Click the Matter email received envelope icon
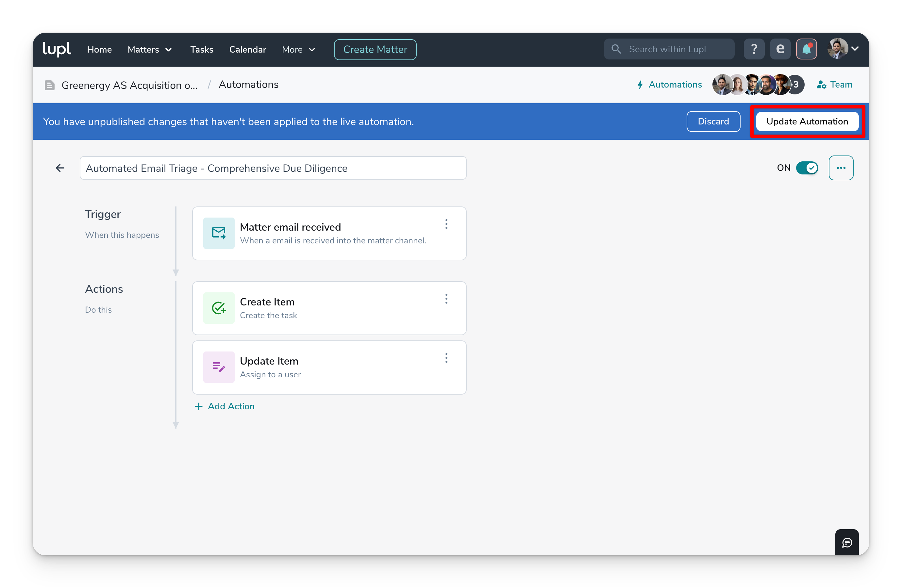The image size is (902, 588). tap(219, 233)
